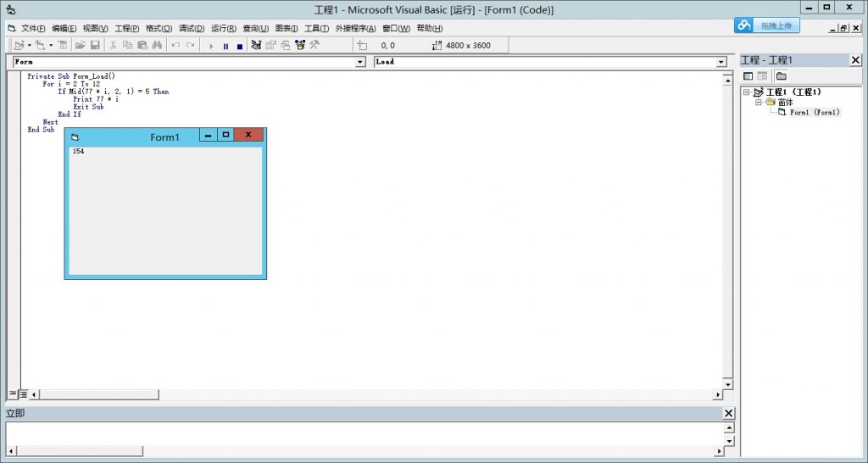This screenshot has height=463, width=868.
Task: Open the 工具(T) menu
Action: click(316, 28)
